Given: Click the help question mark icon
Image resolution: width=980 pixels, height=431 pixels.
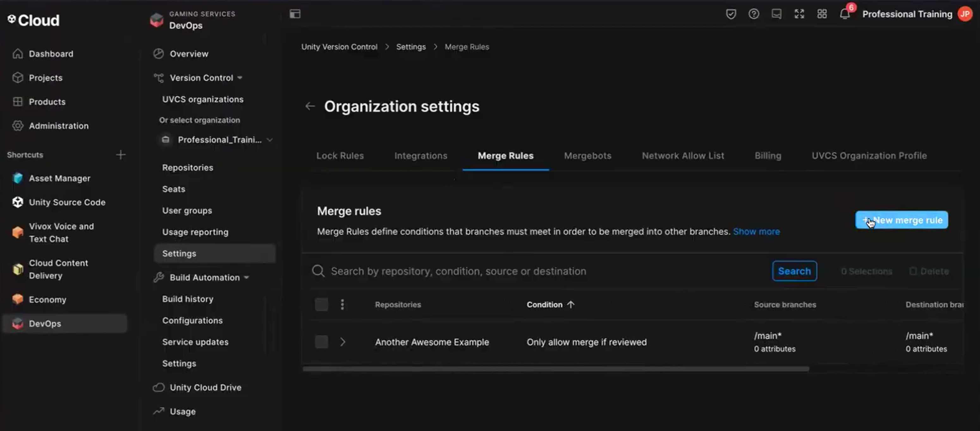Looking at the screenshot, I should coord(754,14).
